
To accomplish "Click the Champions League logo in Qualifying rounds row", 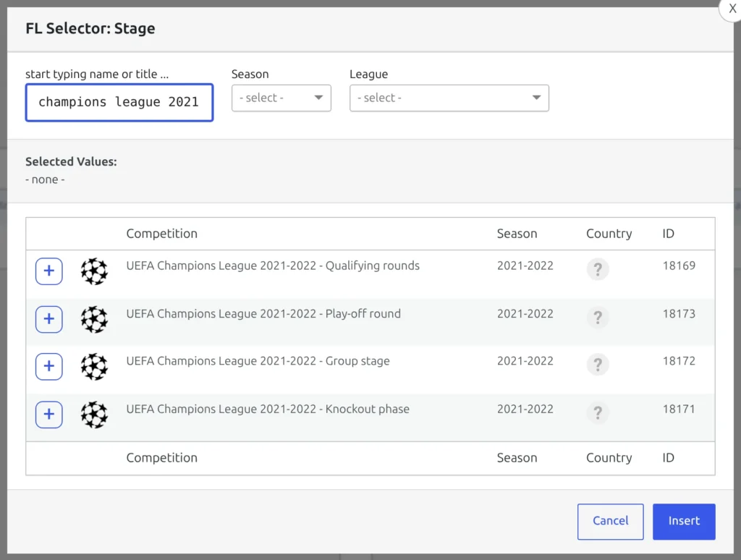I will (94, 271).
